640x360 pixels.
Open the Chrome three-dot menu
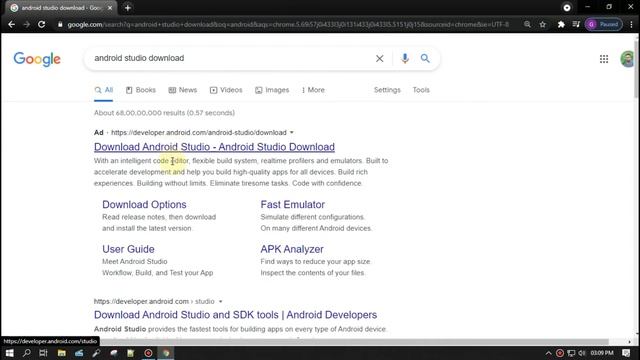[631, 24]
